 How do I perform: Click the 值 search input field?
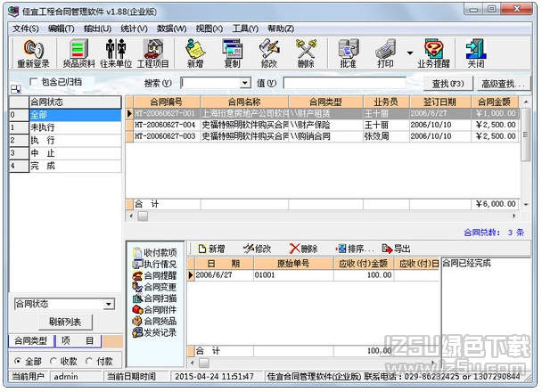pos(345,83)
